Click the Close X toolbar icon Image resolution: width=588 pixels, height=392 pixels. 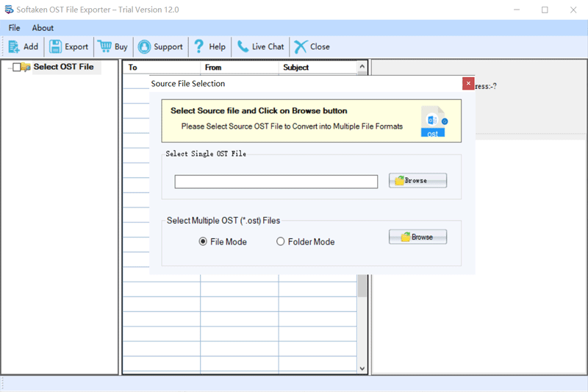click(x=301, y=47)
